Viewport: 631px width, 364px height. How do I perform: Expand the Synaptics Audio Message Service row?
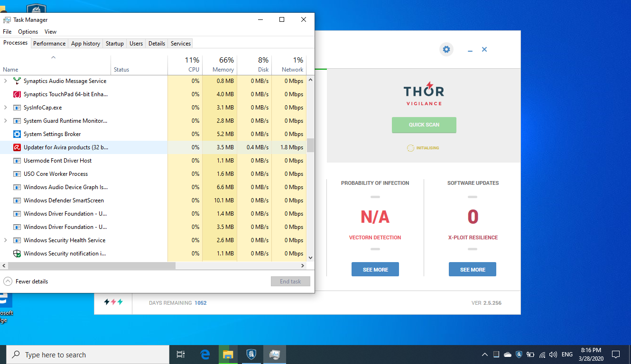pyautogui.click(x=6, y=81)
